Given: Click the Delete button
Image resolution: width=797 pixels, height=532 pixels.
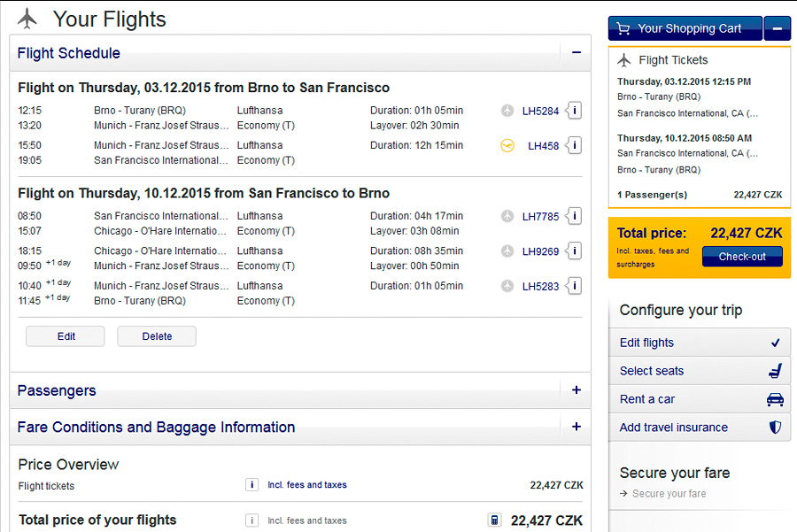Looking at the screenshot, I should coord(157,336).
